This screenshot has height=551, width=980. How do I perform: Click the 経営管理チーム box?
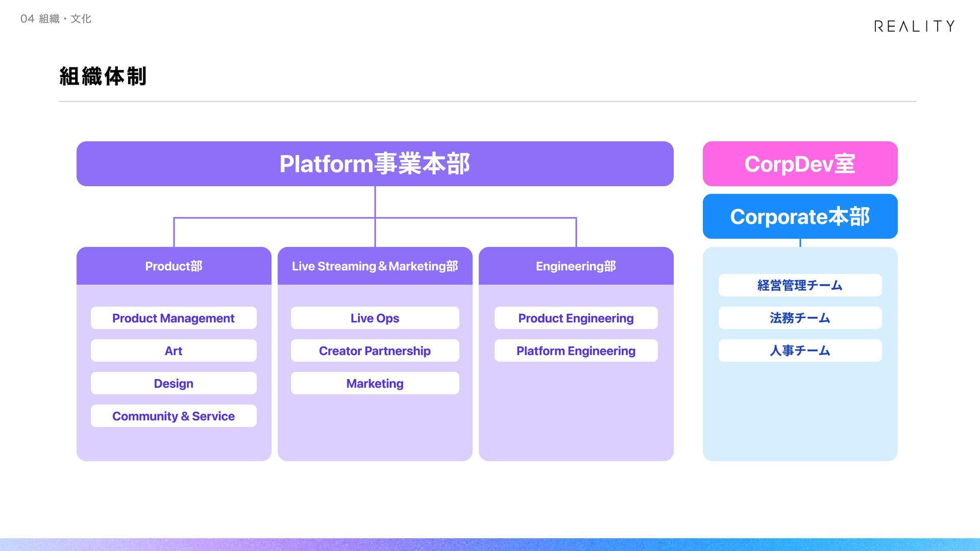(799, 286)
